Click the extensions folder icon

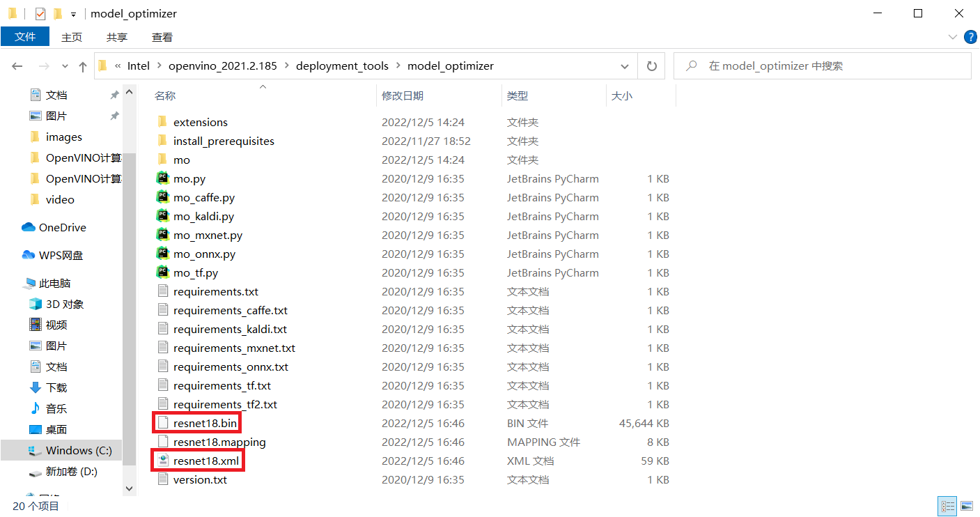(162, 122)
